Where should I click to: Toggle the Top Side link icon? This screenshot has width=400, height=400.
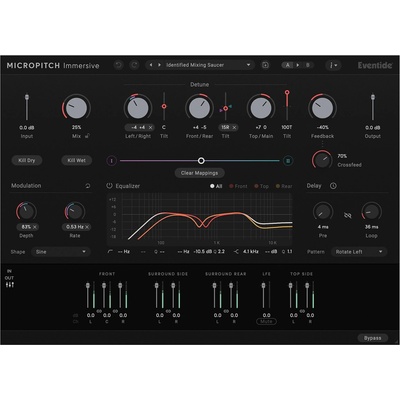pos(302,311)
